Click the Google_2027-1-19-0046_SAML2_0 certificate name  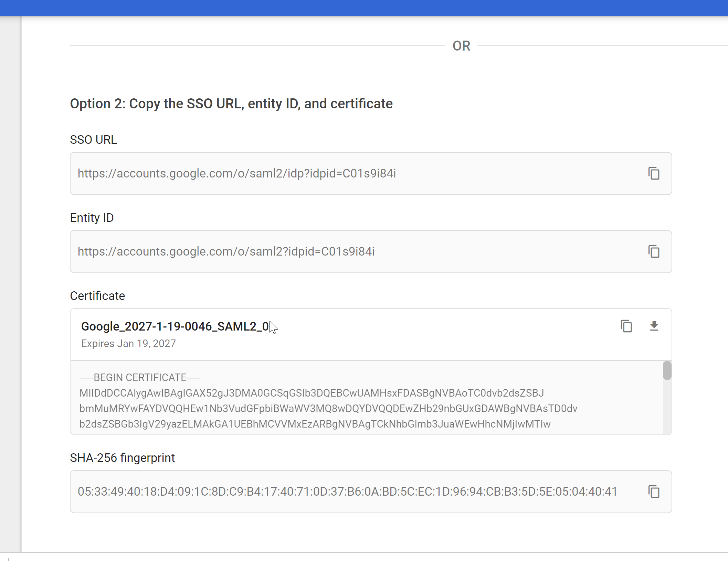(x=175, y=326)
